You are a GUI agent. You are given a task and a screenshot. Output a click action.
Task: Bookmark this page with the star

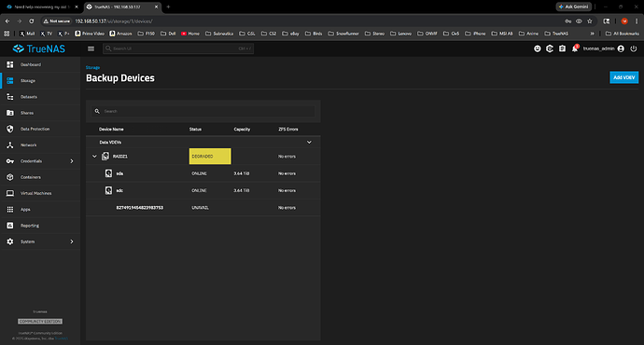(x=590, y=21)
